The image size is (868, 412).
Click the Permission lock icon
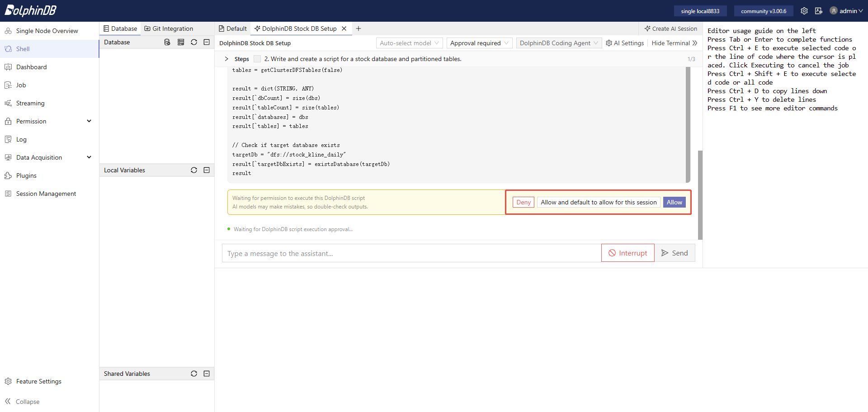coord(8,121)
